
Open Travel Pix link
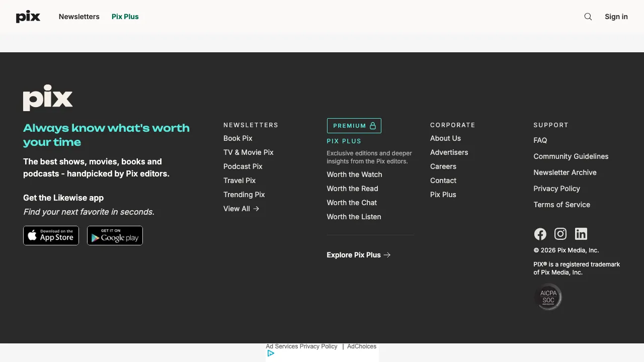pyautogui.click(x=239, y=180)
